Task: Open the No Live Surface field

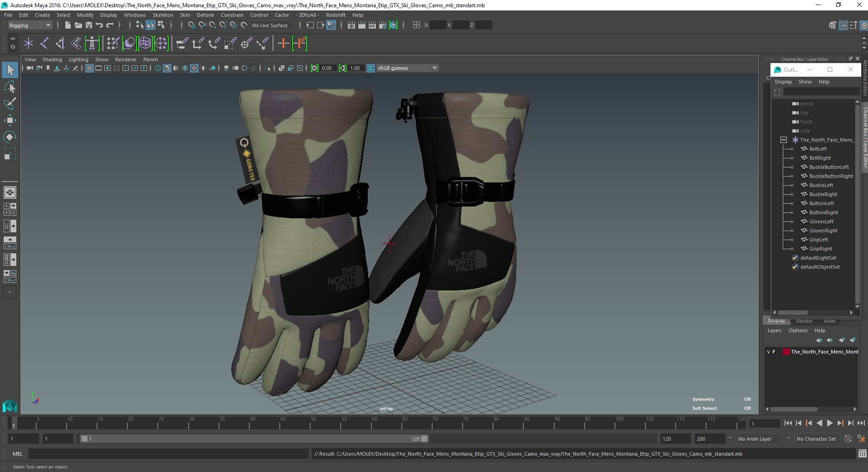Action: pyautogui.click(x=272, y=25)
